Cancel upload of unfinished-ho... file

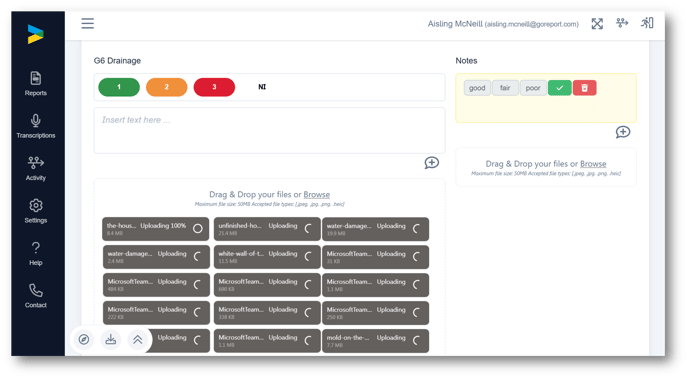308,229
